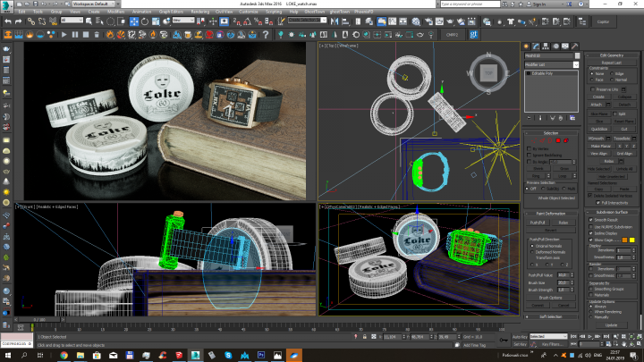Open the Rendering menu

coord(200,12)
